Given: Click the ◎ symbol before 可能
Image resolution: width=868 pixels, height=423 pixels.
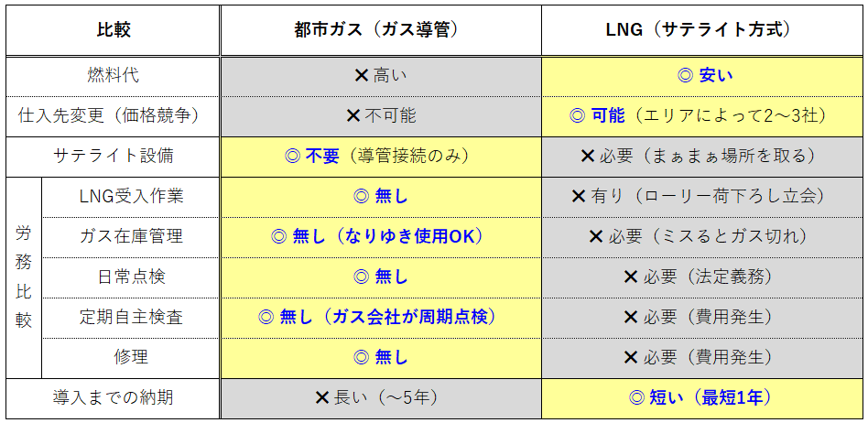Looking at the screenshot, I should 577,115.
